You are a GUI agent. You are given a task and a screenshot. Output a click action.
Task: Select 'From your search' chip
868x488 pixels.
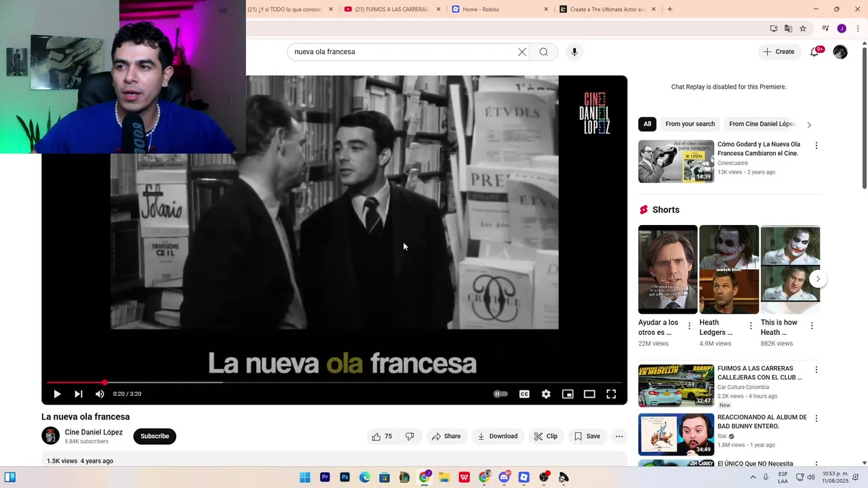690,124
